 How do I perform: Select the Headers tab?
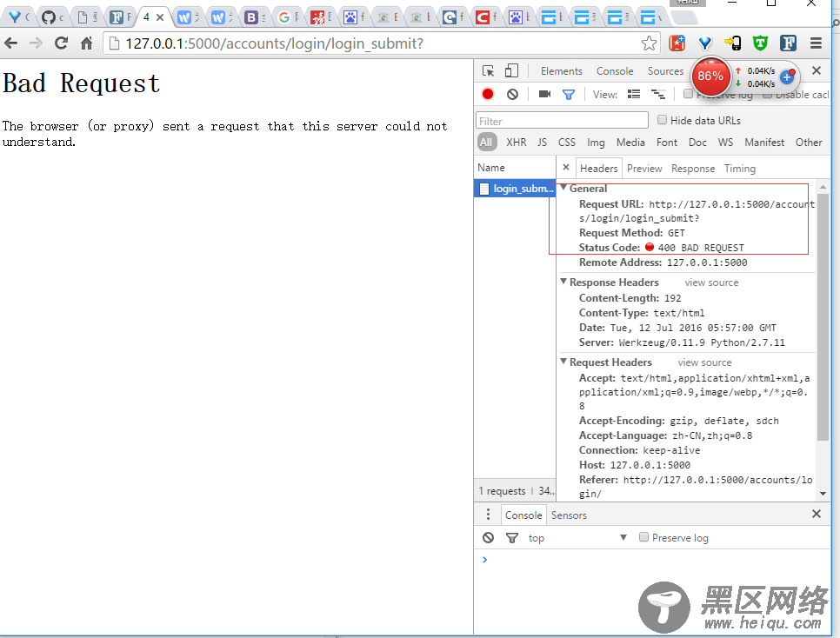pyautogui.click(x=599, y=169)
